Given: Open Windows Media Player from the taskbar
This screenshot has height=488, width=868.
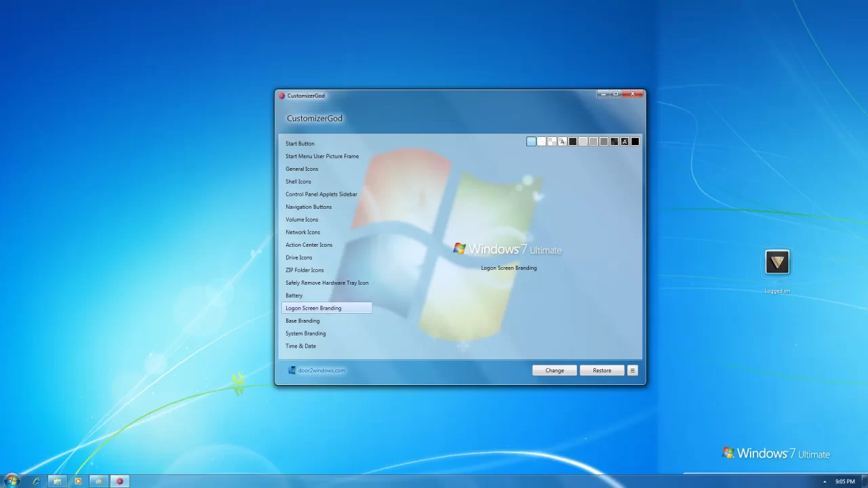Looking at the screenshot, I should coord(78,481).
